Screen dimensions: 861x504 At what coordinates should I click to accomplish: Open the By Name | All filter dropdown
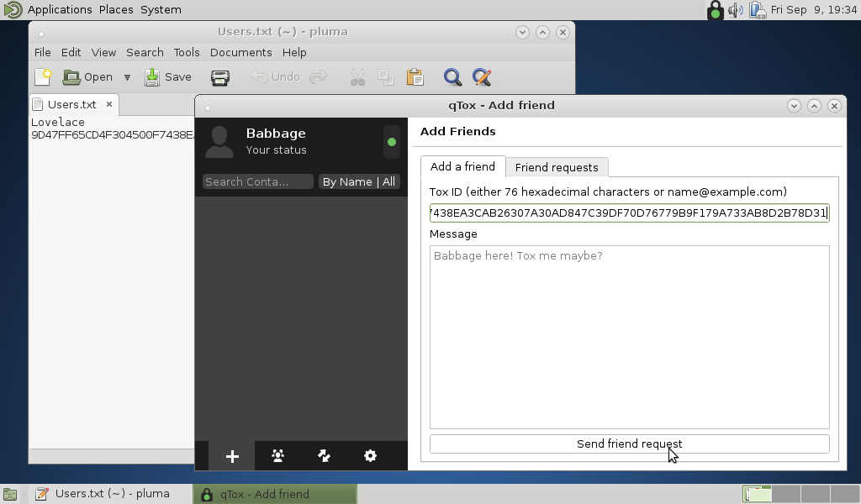tap(358, 181)
